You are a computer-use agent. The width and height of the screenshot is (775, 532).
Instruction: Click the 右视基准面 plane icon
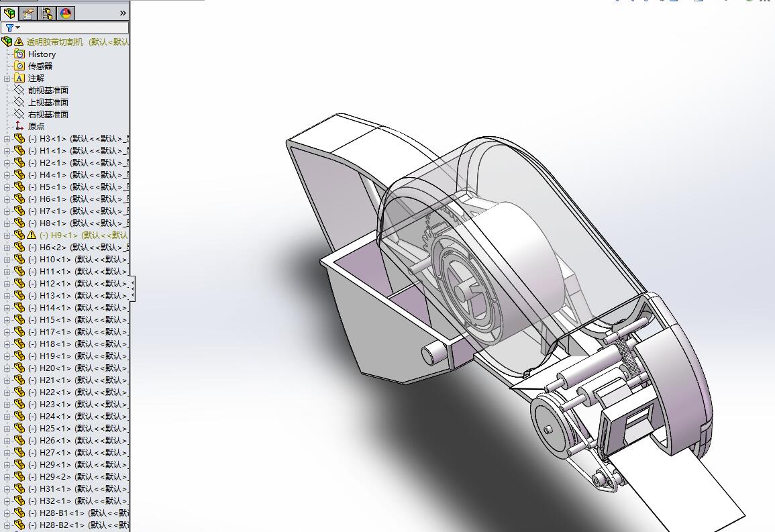(19, 114)
